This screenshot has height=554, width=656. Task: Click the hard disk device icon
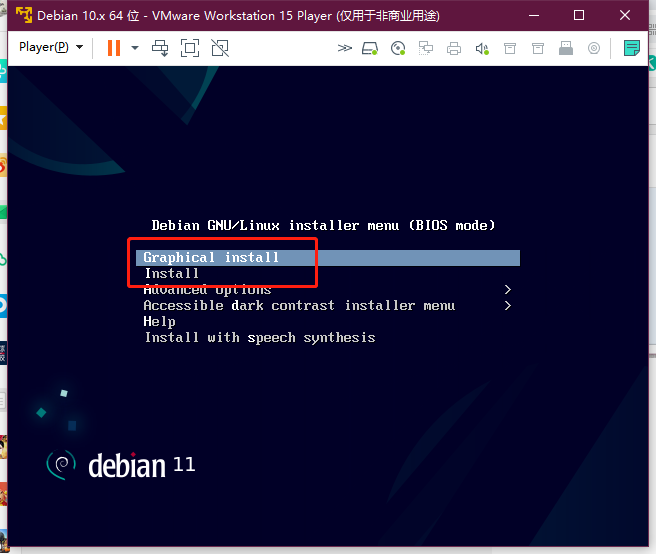click(x=370, y=49)
